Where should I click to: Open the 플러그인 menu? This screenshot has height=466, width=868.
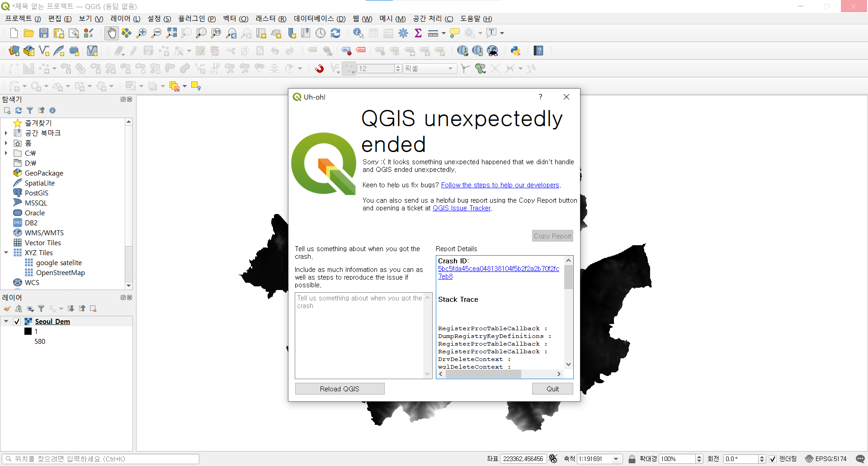[197, 19]
